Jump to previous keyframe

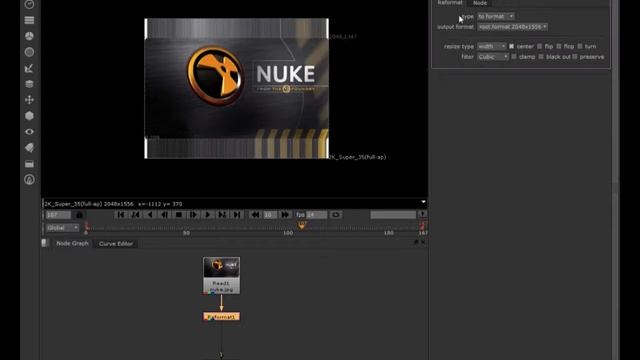click(x=136, y=215)
